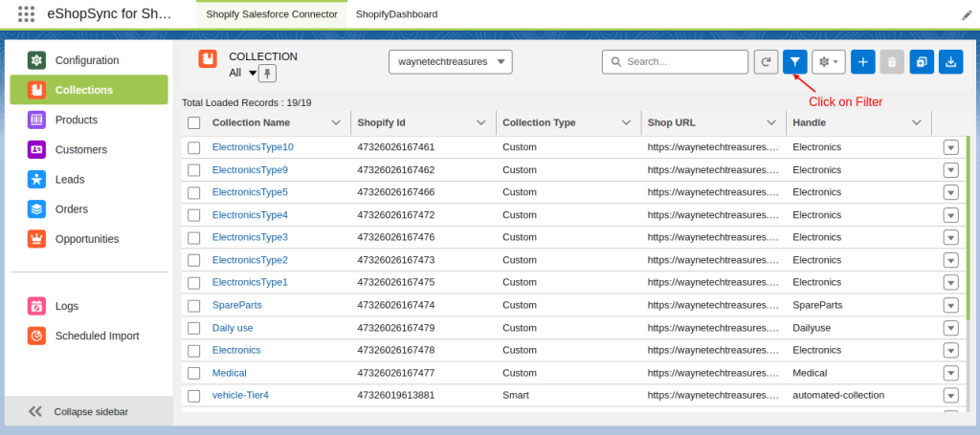980x435 pixels.
Task: Click the magnifier icon in search box
Action: (x=616, y=62)
